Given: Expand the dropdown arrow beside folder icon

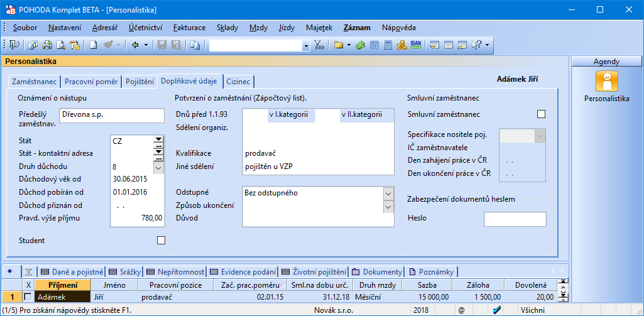Looking at the screenshot, I should [x=349, y=45].
